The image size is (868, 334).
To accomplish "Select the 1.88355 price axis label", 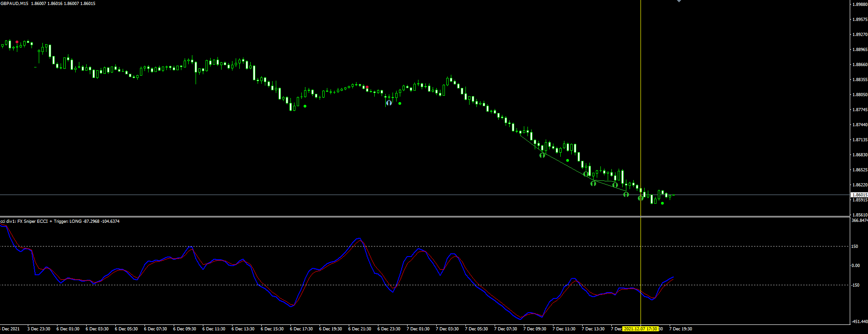I will pos(860,80).
